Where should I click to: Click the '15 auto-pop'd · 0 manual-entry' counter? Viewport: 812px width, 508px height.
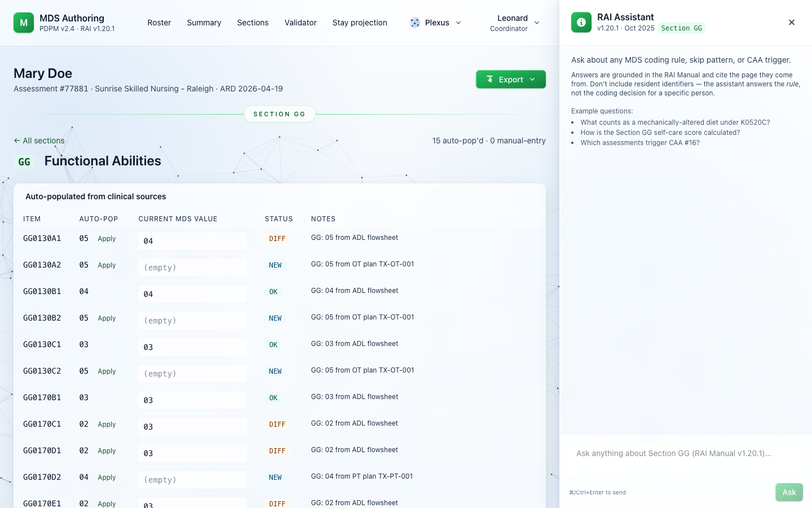489,141
